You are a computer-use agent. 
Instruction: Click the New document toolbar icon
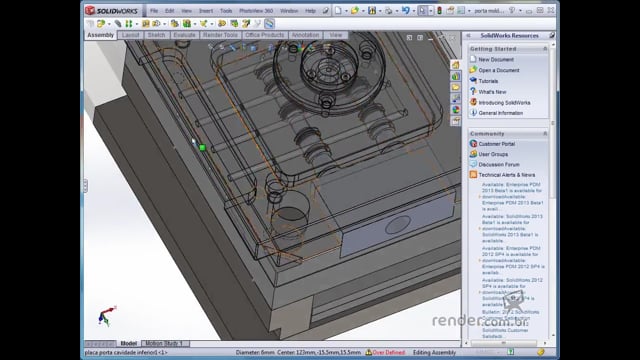pyautogui.click(x=338, y=11)
